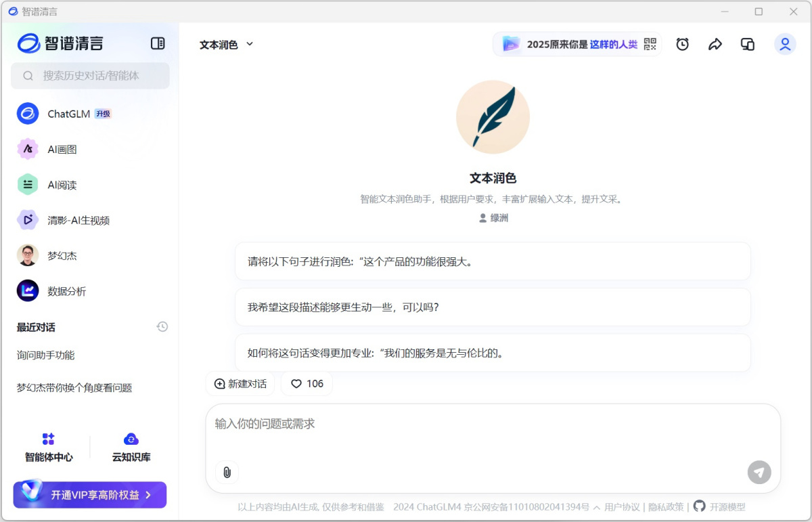Viewport: 812px width, 522px height.
Task: Start a 新建对话 new chat
Action: pos(240,384)
